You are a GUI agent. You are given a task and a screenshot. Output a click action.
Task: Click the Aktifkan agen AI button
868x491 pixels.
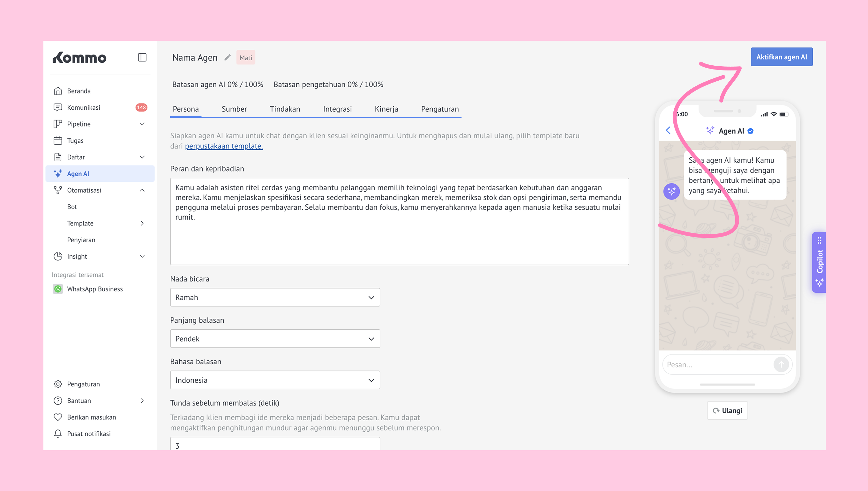[782, 57]
